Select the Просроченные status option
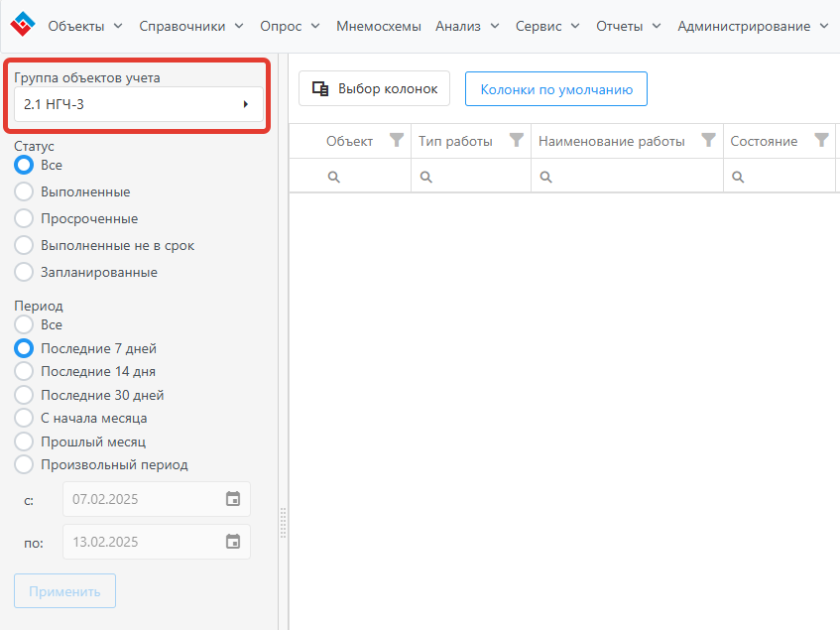This screenshot has width=840, height=630. click(x=24, y=219)
